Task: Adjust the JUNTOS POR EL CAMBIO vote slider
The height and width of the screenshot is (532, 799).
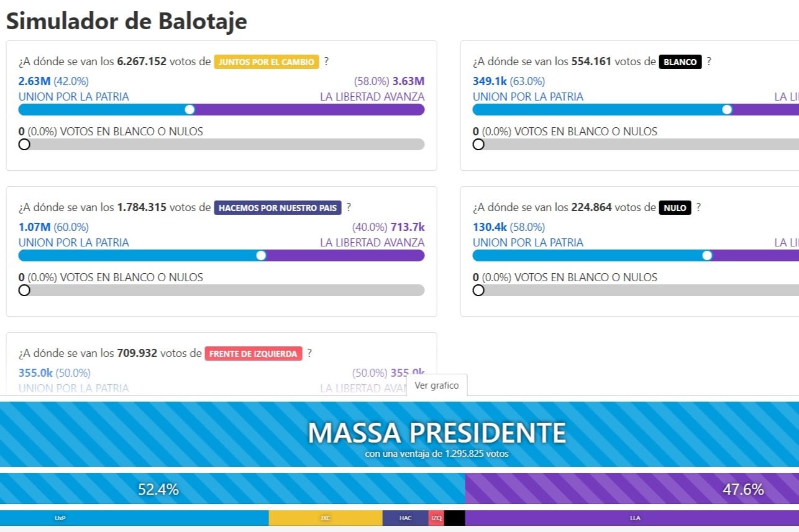Action: click(x=189, y=109)
